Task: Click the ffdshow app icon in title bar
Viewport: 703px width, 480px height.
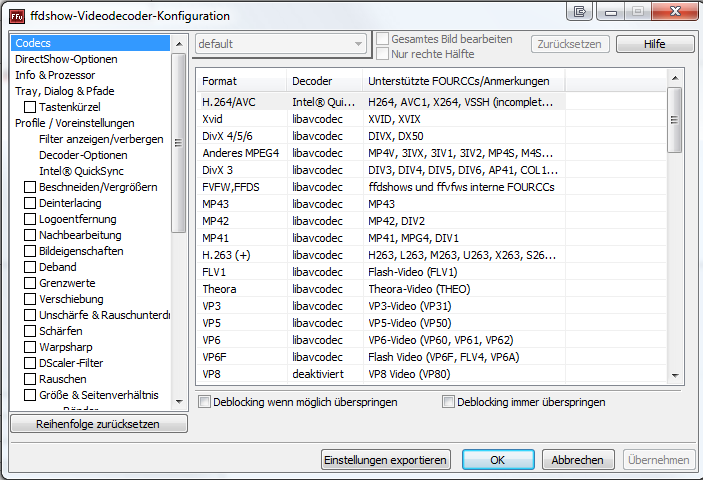Action: [x=17, y=16]
